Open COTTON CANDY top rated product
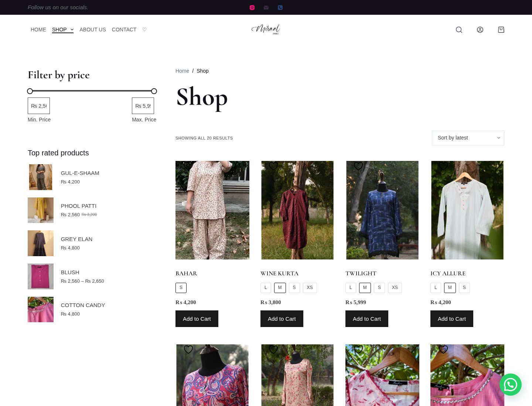The height and width of the screenshot is (406, 532). tap(83, 305)
